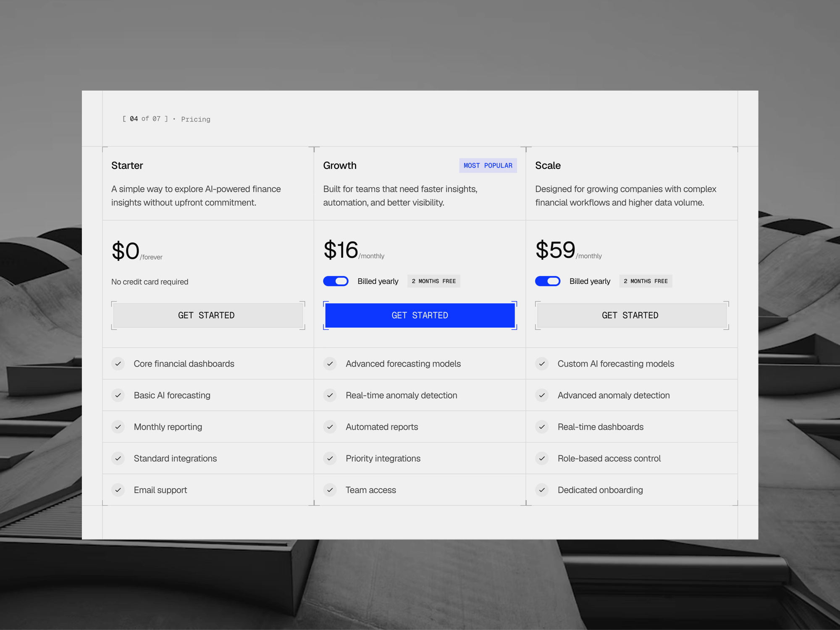Click Priority integrations feature text

click(x=383, y=458)
